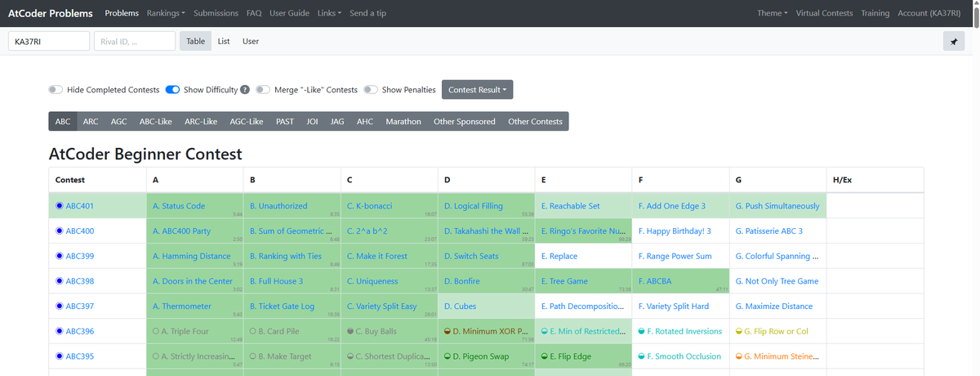Screen dimensions: 980x376
Task: Open problem B. Full House 3
Action: pos(276,281)
